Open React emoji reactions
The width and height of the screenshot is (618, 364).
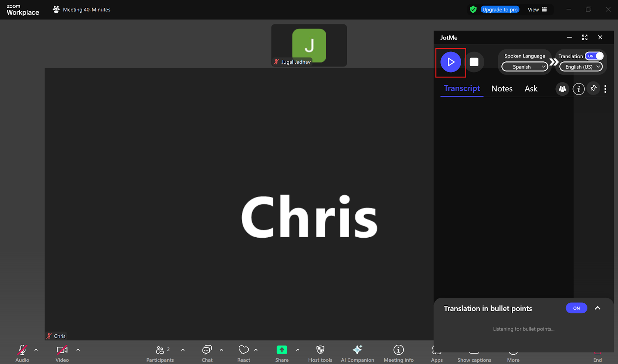click(x=244, y=354)
